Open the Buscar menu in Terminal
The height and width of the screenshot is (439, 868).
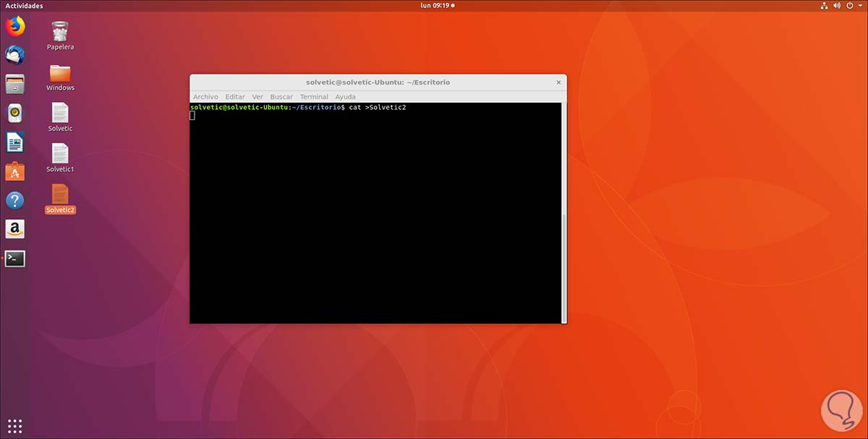pos(281,96)
